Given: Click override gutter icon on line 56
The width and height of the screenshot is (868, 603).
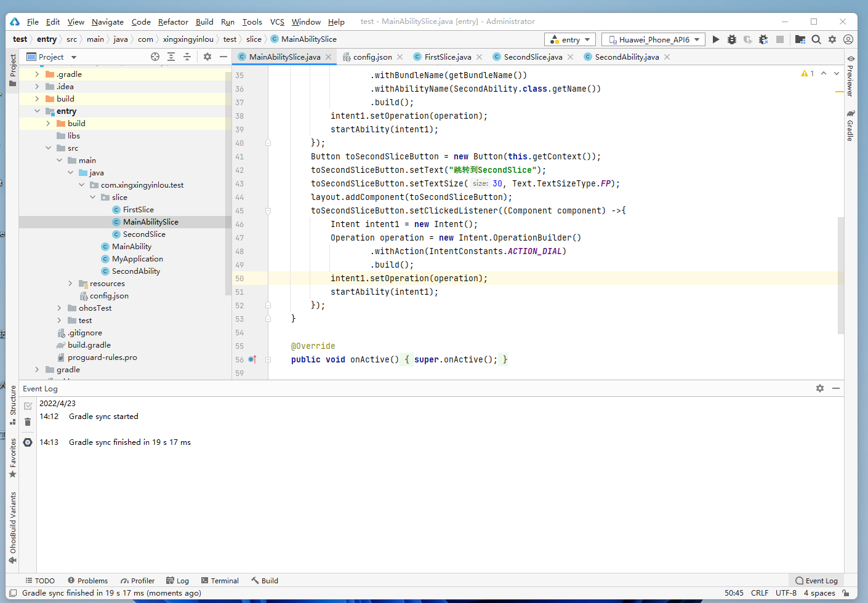Looking at the screenshot, I should [x=252, y=359].
